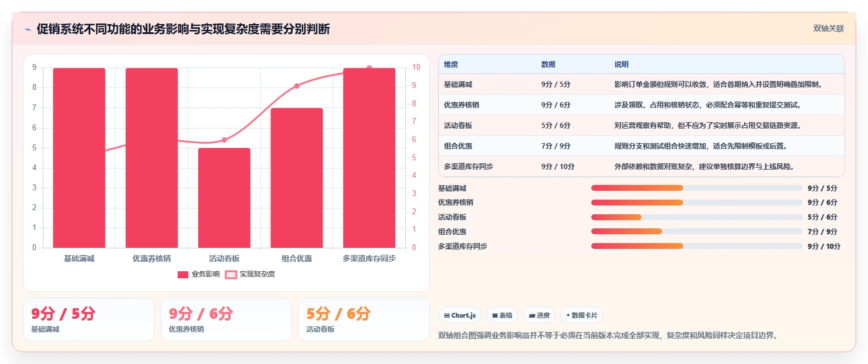The height and width of the screenshot is (364, 868).
Task: Click line point above 组合优惠 bar
Action: pos(297,86)
